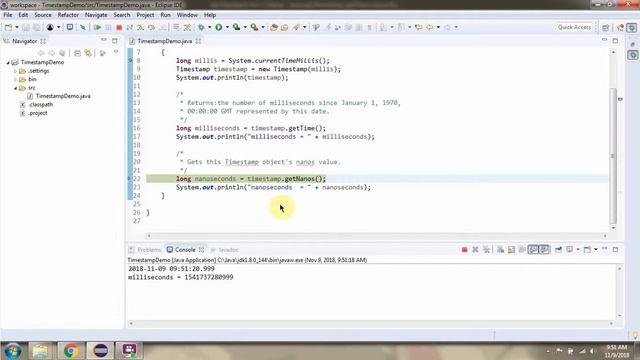The image size is (640, 360).
Task: Select the .project file
Action: coord(38,113)
